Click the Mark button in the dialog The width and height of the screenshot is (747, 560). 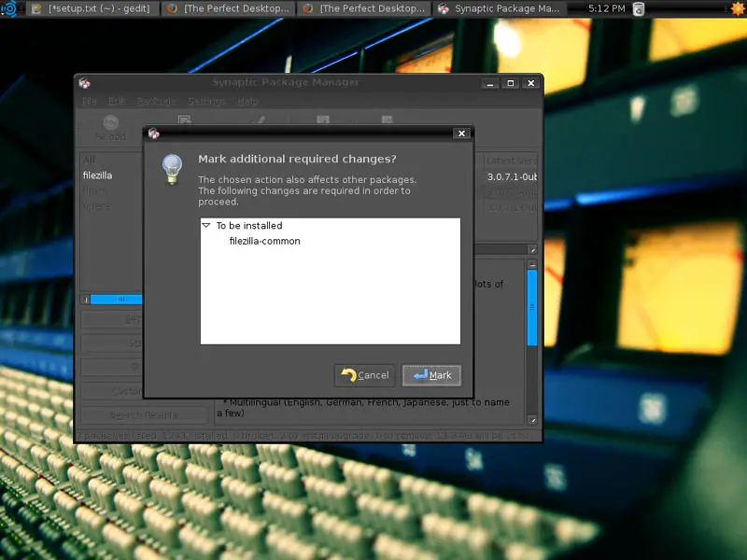pos(431,375)
